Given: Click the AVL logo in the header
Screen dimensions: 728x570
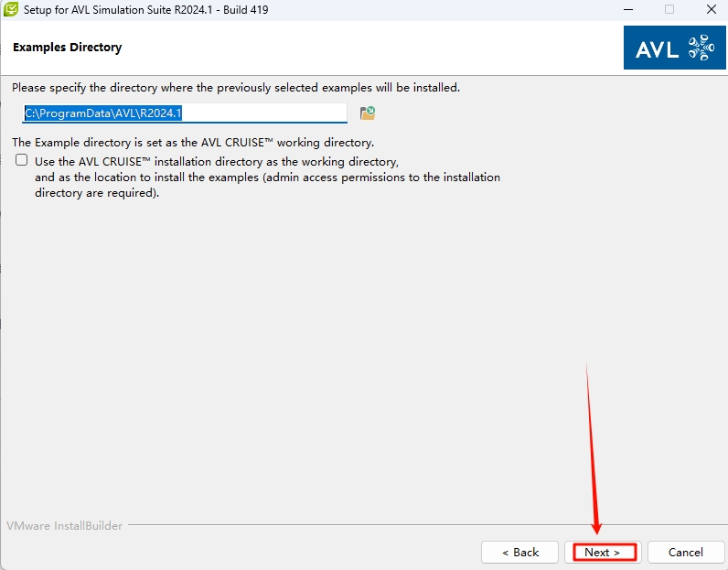Looking at the screenshot, I should 674,47.
